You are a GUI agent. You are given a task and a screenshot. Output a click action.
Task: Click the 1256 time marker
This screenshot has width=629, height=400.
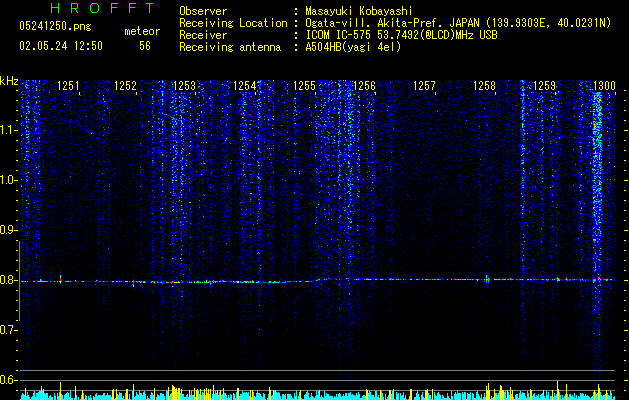point(364,86)
